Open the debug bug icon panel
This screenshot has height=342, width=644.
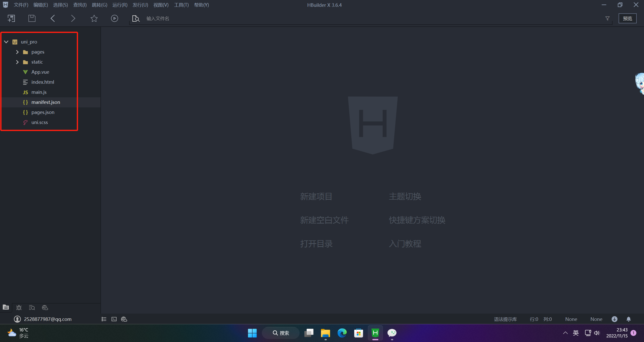(19, 308)
